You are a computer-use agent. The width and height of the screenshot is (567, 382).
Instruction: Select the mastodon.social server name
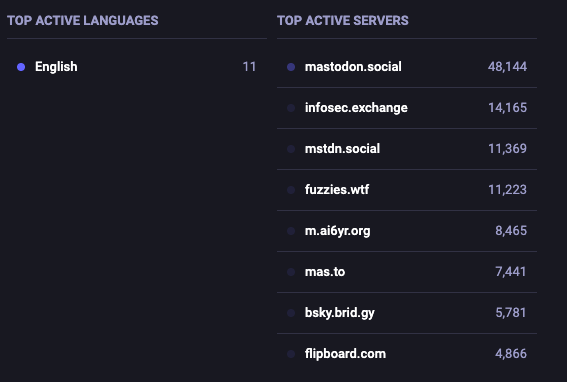(353, 67)
